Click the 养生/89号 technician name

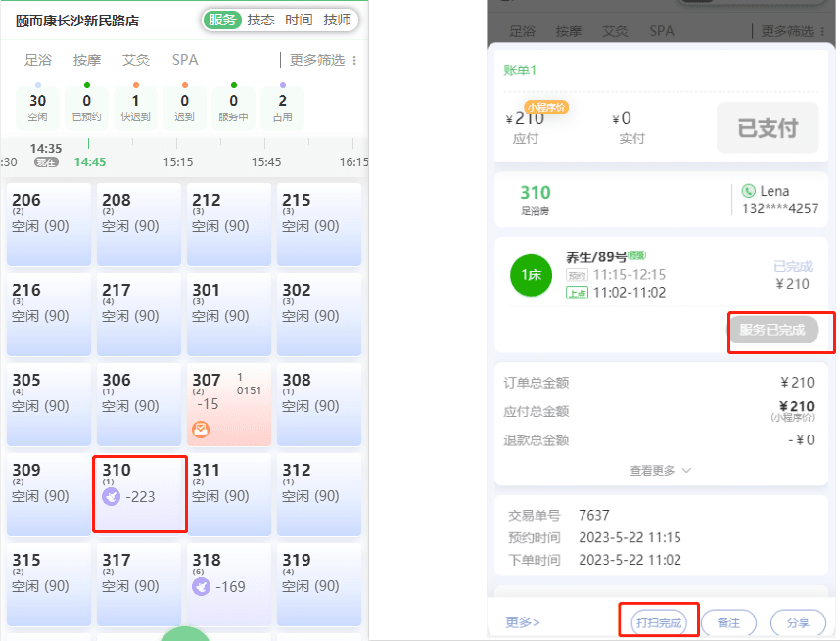(596, 257)
